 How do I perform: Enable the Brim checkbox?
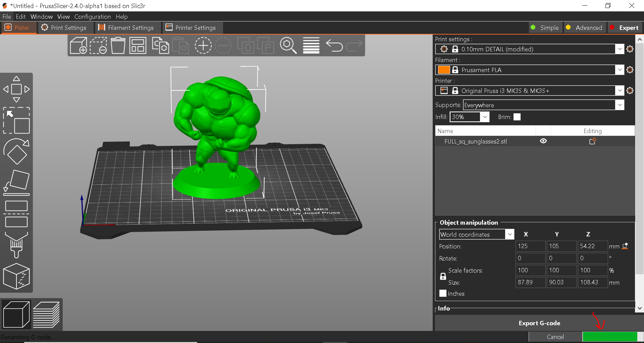pos(517,117)
